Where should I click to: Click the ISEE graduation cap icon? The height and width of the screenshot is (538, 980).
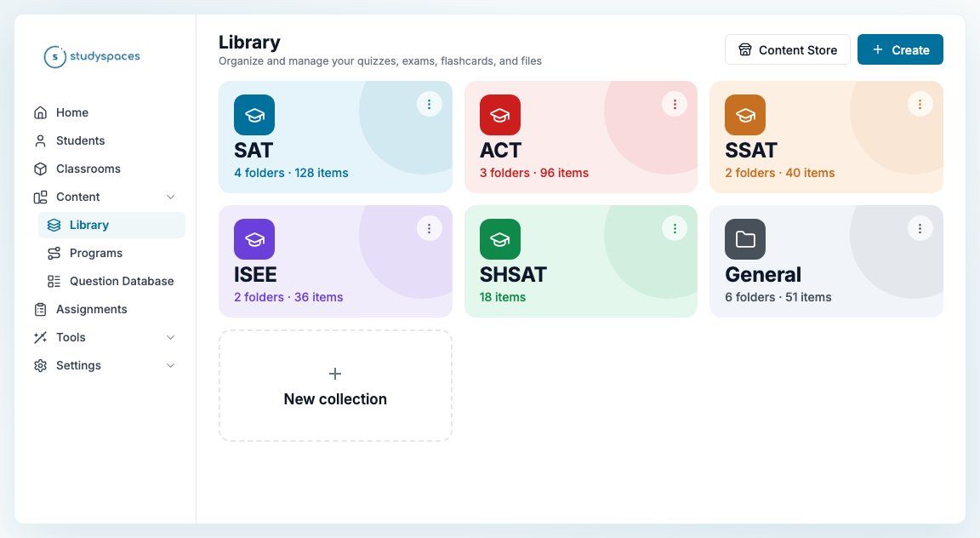[x=254, y=239]
